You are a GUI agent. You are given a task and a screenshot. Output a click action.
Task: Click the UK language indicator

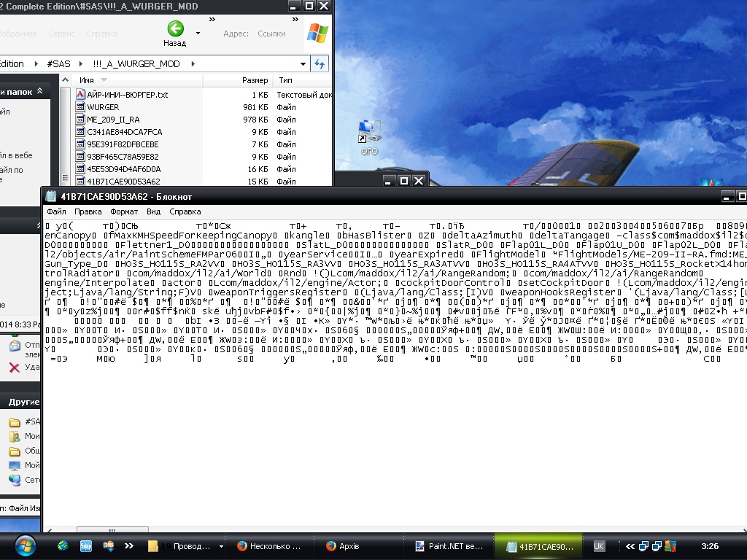[x=599, y=546]
